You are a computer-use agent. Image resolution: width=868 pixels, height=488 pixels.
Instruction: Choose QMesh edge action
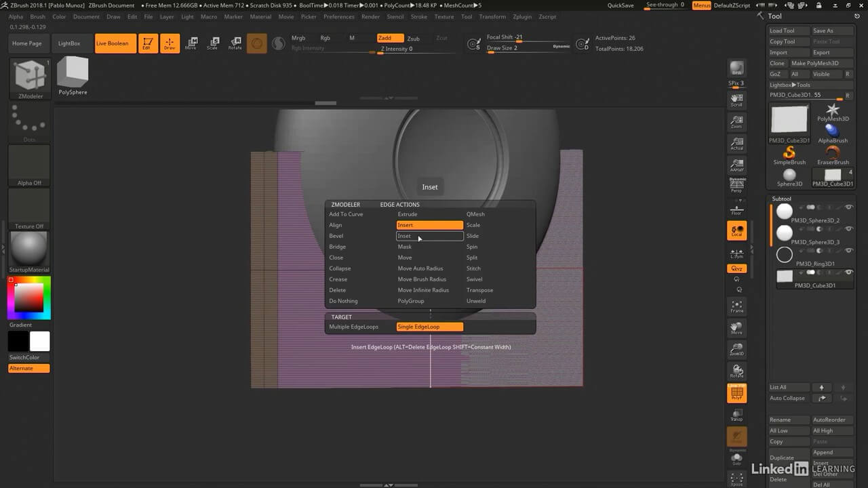point(498,214)
